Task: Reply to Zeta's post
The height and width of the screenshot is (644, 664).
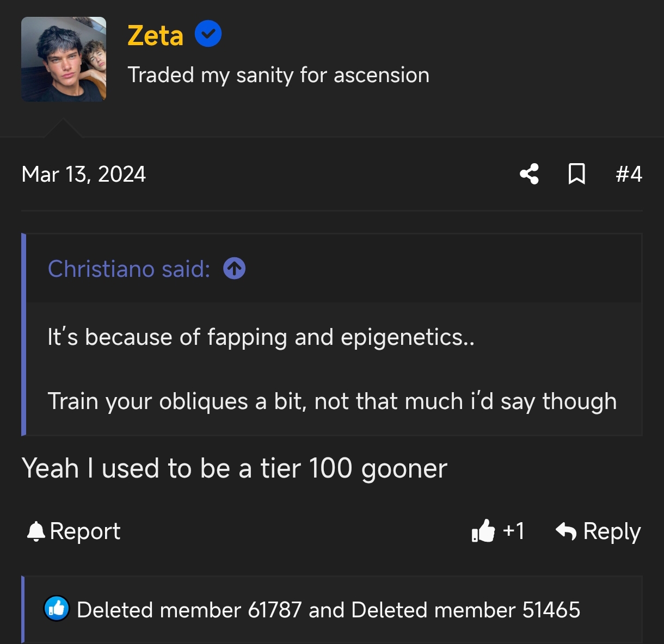Action: (598, 531)
